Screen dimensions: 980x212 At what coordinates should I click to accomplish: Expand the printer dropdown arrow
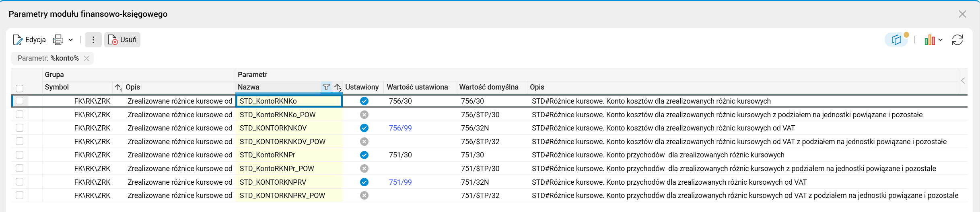[x=71, y=40]
